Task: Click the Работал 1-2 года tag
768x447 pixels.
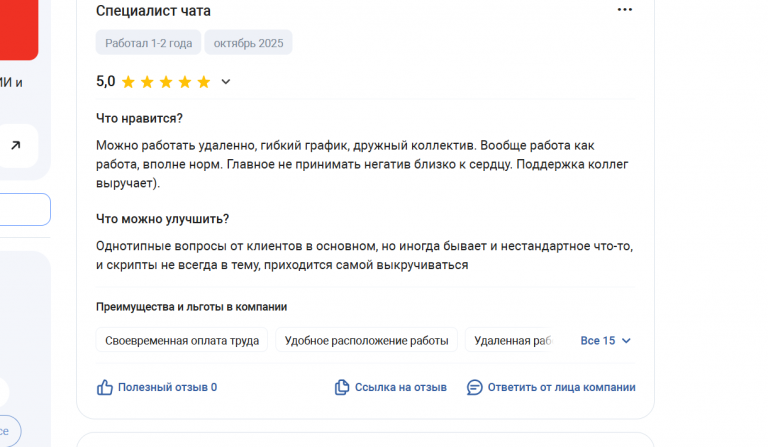Action: pyautogui.click(x=148, y=43)
